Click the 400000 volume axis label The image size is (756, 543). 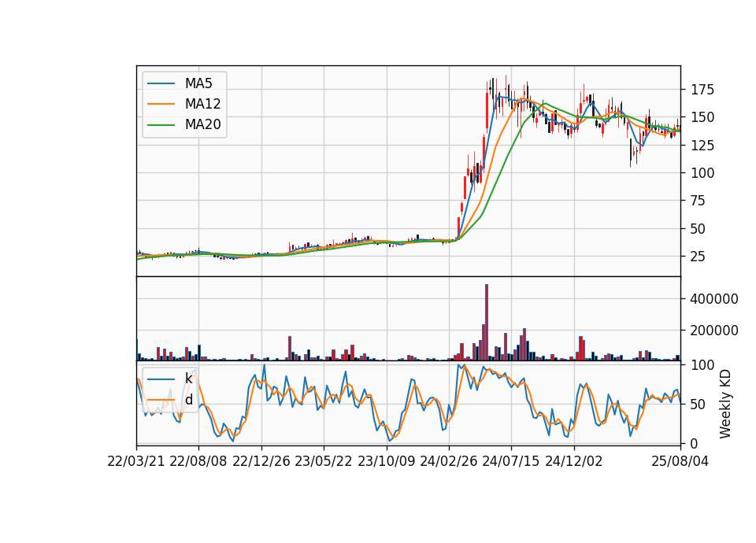[x=714, y=299]
